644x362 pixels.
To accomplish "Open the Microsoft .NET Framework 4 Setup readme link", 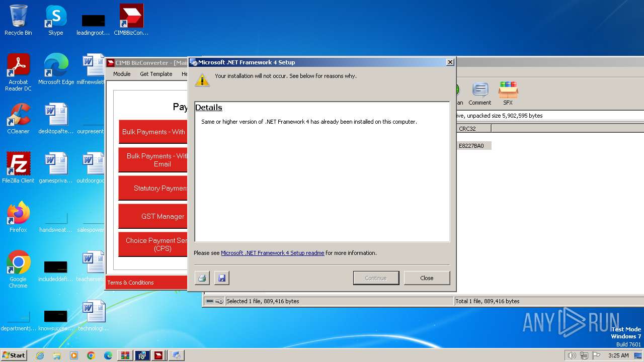I will (x=272, y=253).
